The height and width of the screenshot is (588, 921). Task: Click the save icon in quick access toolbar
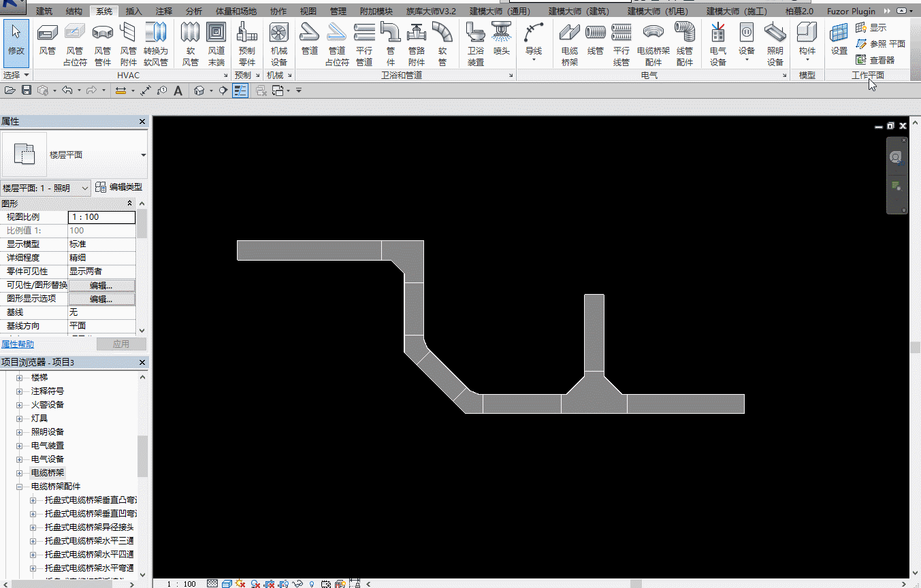point(27,91)
